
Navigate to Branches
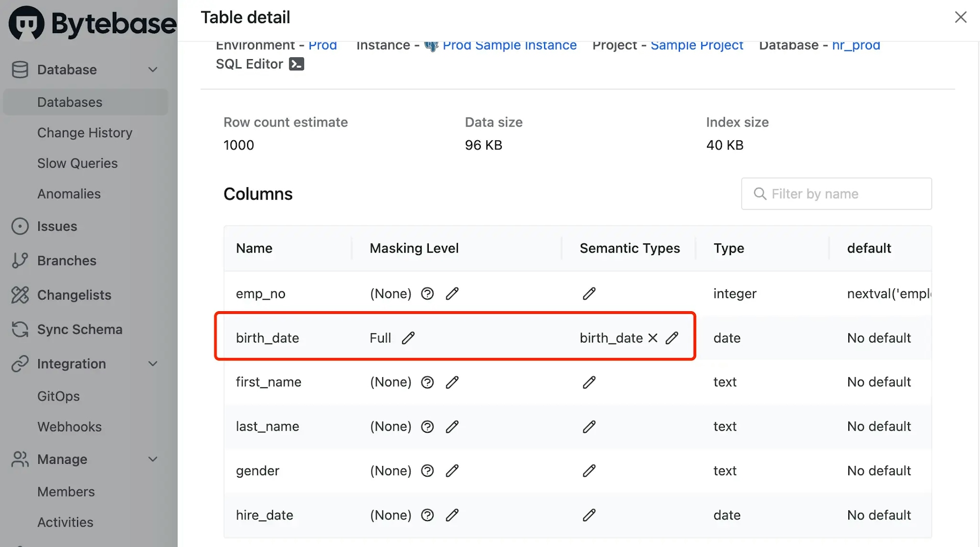[67, 260]
